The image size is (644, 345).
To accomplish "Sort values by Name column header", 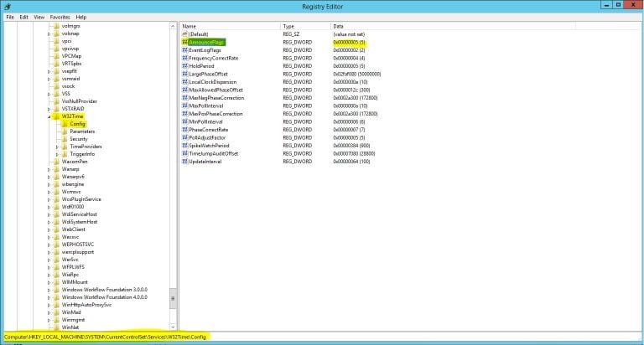I will point(230,26).
